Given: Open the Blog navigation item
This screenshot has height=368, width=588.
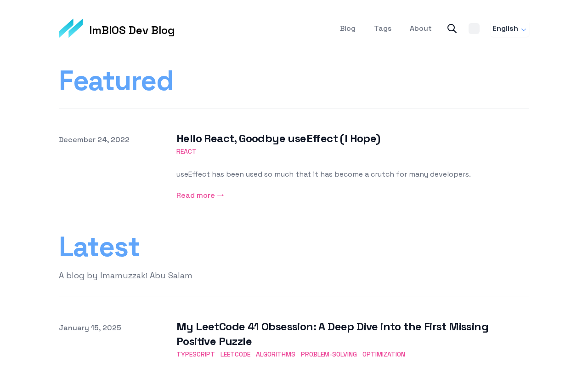Looking at the screenshot, I should click(x=348, y=29).
